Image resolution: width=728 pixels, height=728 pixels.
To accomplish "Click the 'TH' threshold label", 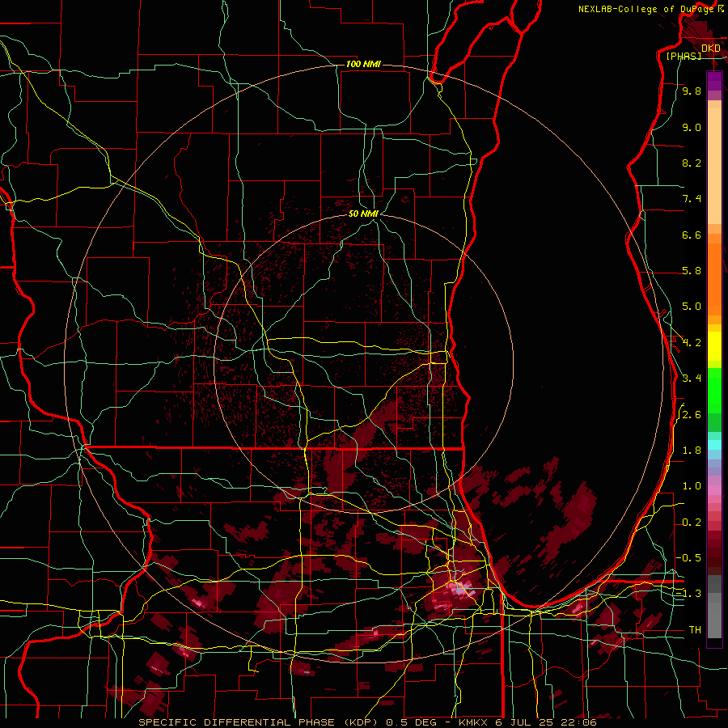I will click(x=695, y=629).
